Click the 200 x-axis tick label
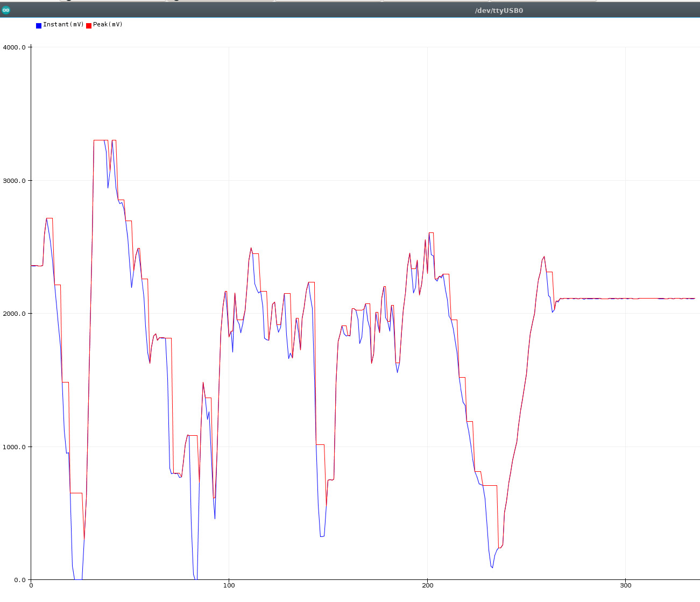This screenshot has width=700, height=602. pos(427,585)
